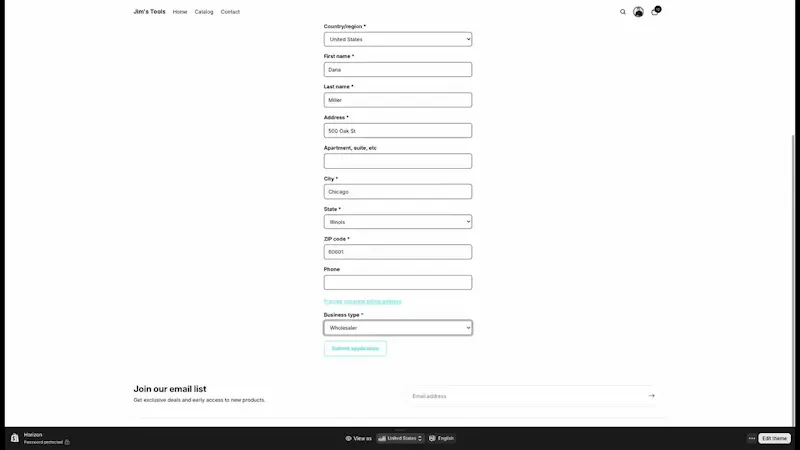The image size is (800, 450).
Task: Click the Email address newsletter field
Action: [x=526, y=396]
